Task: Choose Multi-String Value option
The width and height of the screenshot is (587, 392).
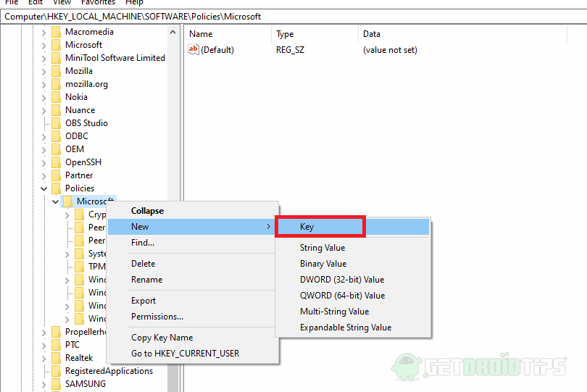Action: 334,312
